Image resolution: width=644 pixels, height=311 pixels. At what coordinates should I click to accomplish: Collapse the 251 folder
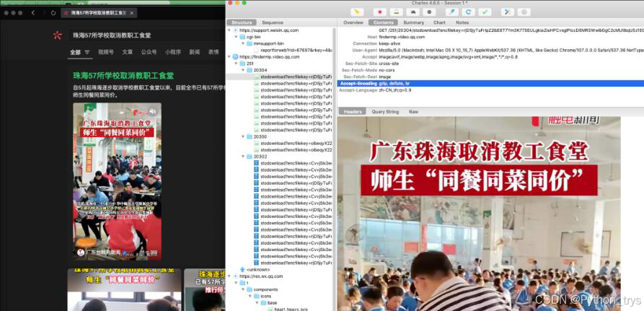(x=236, y=63)
